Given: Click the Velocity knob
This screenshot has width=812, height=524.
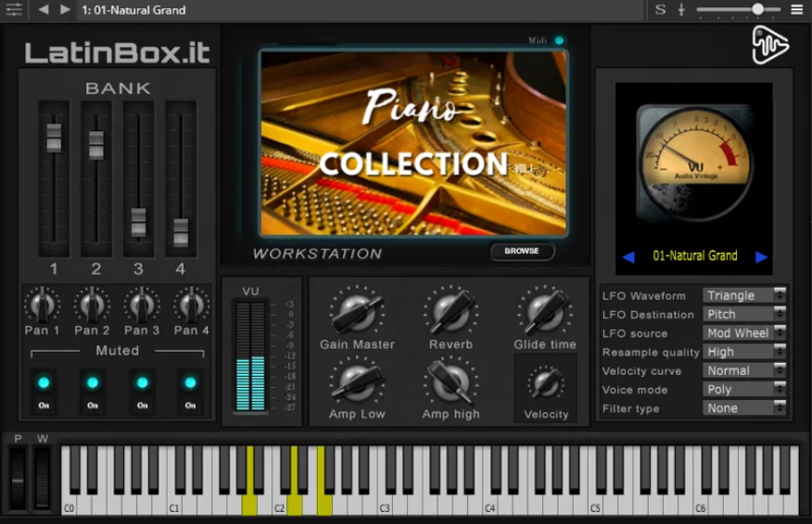Looking at the screenshot, I should point(545,383).
